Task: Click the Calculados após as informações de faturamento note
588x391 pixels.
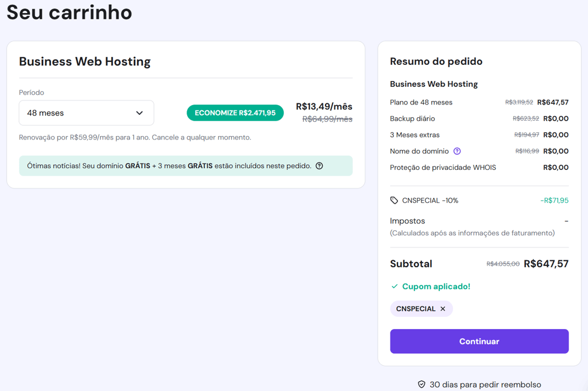Action: 472,233
